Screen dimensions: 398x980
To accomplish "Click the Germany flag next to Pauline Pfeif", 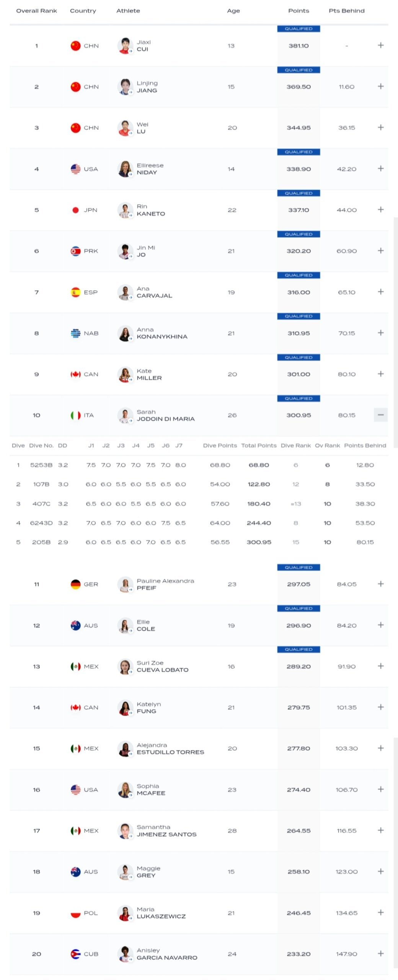I will pyautogui.click(x=75, y=584).
